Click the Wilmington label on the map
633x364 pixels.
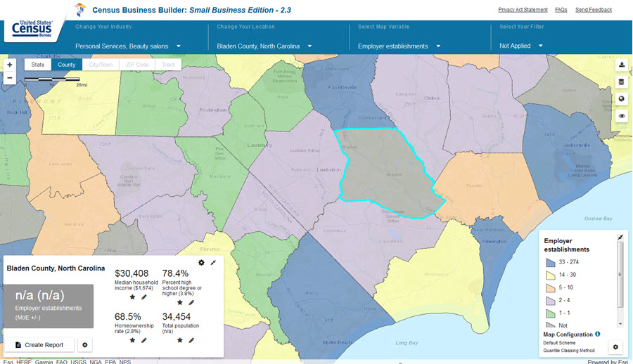pos(494,241)
